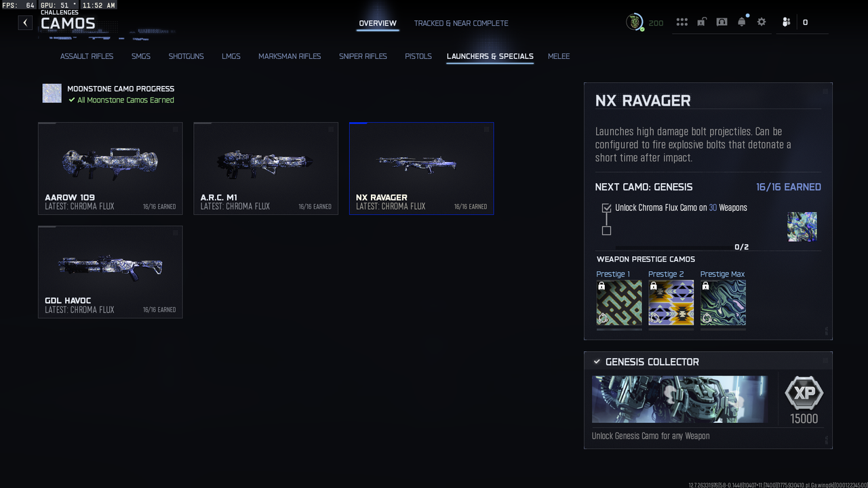The width and height of the screenshot is (868, 488).
Task: Click the 11:52 AM clock overlay
Action: pyautogui.click(x=98, y=5)
